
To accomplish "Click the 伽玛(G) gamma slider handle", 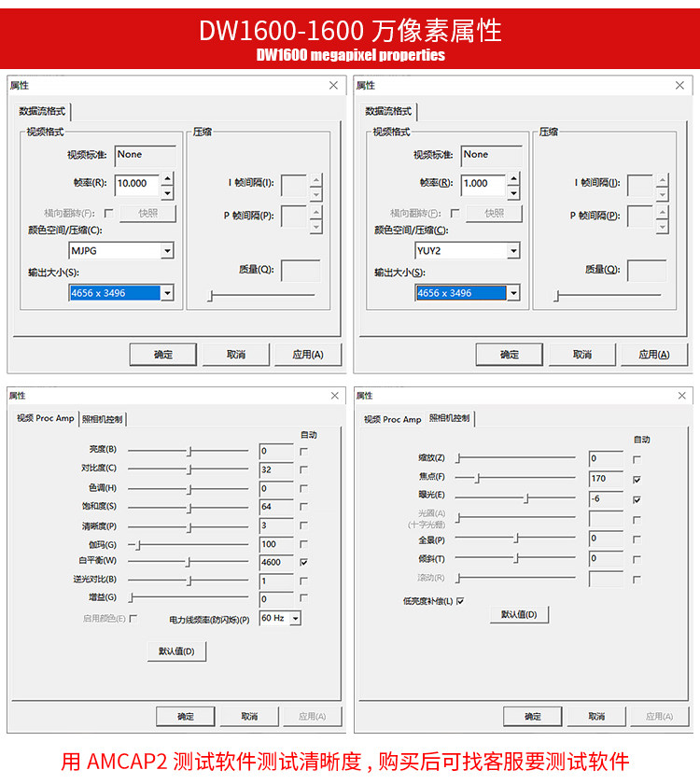I will click(x=138, y=545).
